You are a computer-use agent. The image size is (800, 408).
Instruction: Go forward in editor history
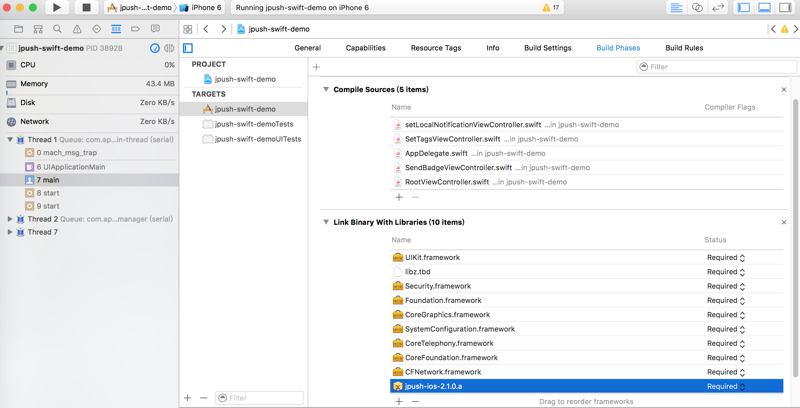click(x=223, y=29)
